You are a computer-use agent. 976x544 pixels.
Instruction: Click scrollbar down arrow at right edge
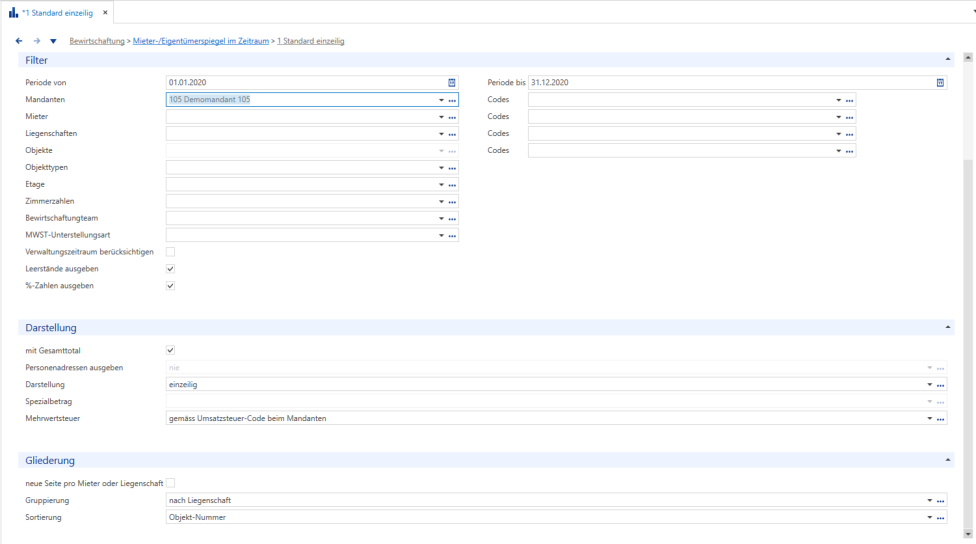(x=968, y=534)
